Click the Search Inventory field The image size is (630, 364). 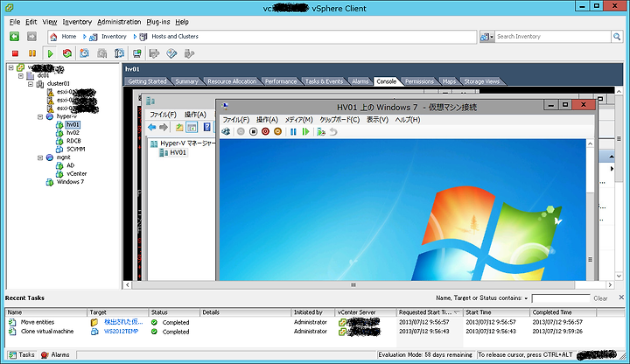553,37
